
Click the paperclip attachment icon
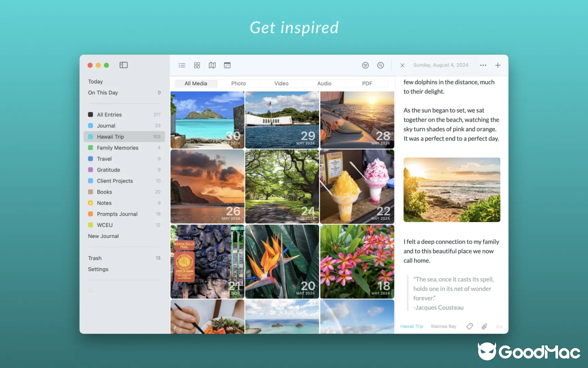coord(484,326)
